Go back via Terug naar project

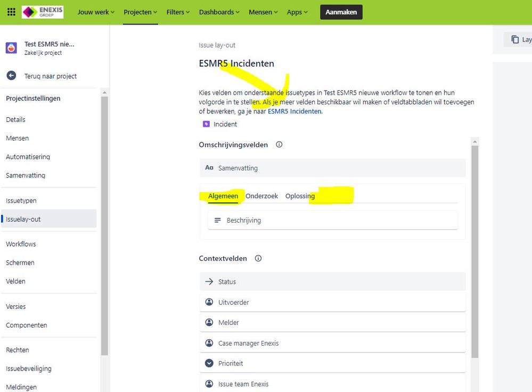click(x=50, y=76)
